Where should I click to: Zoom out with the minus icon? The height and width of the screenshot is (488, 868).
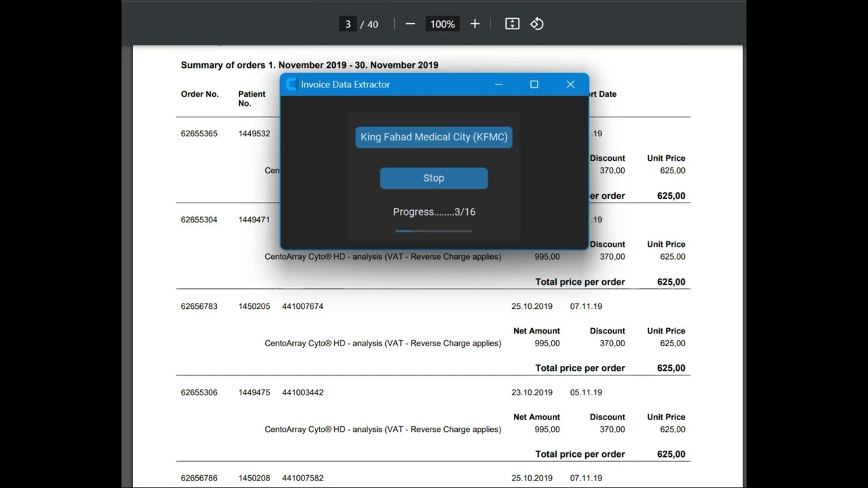(x=410, y=24)
